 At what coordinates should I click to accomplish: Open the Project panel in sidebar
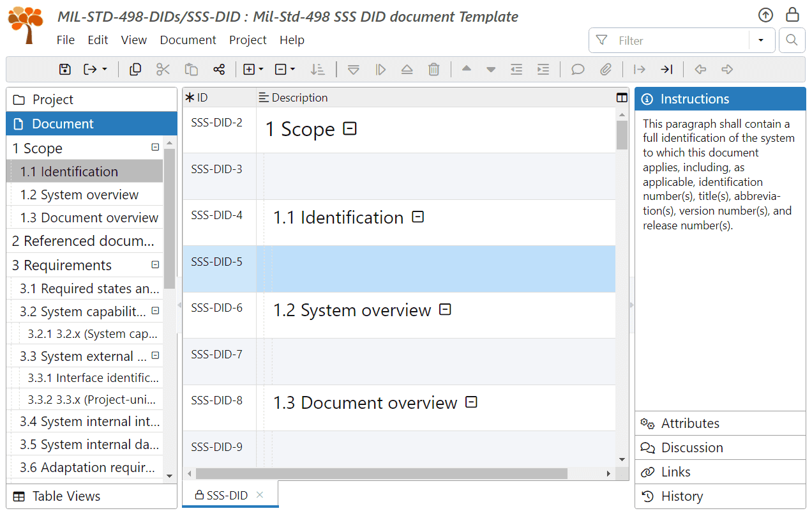(x=92, y=100)
